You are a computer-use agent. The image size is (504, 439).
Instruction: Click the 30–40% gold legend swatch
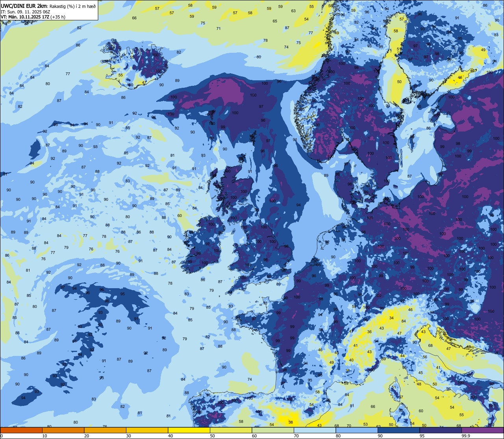tap(147, 430)
